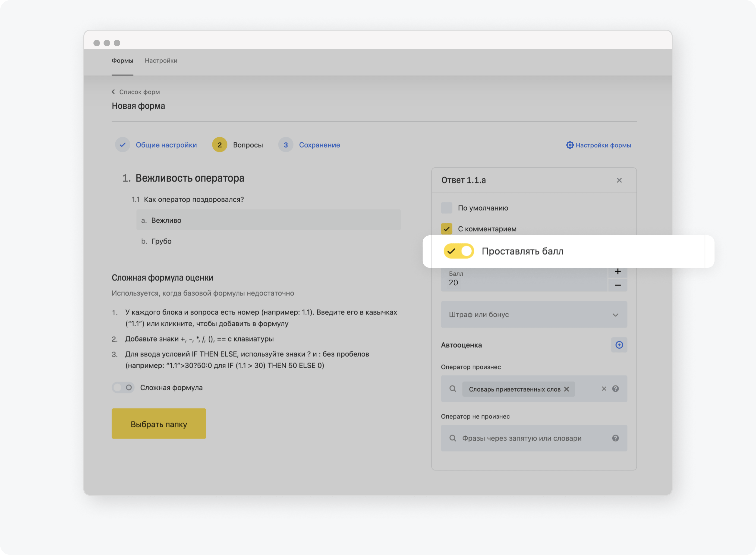
Task: Click search icon in Оператор произнес field
Action: [453, 389]
